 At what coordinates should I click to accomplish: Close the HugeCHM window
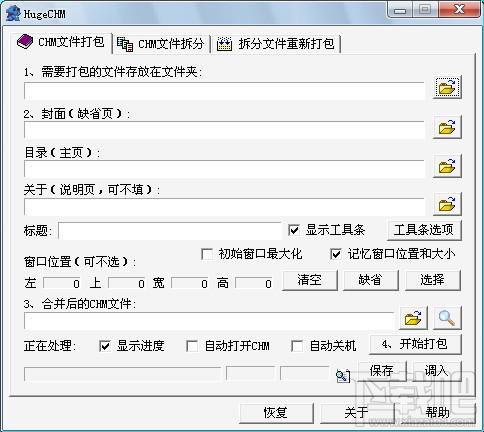click(x=459, y=10)
